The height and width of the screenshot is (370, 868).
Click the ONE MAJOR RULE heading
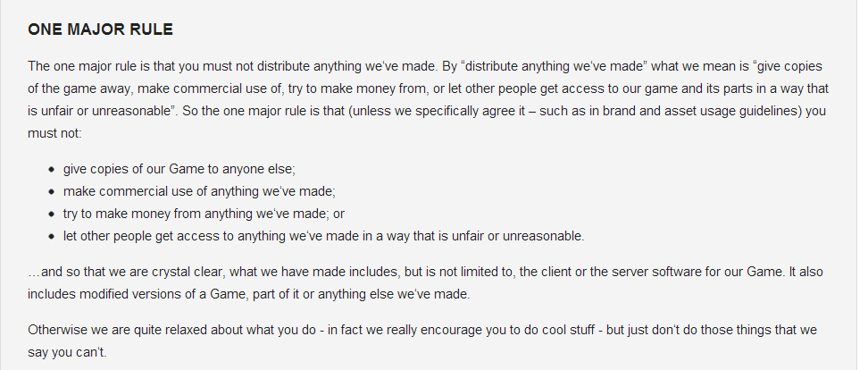click(x=100, y=29)
